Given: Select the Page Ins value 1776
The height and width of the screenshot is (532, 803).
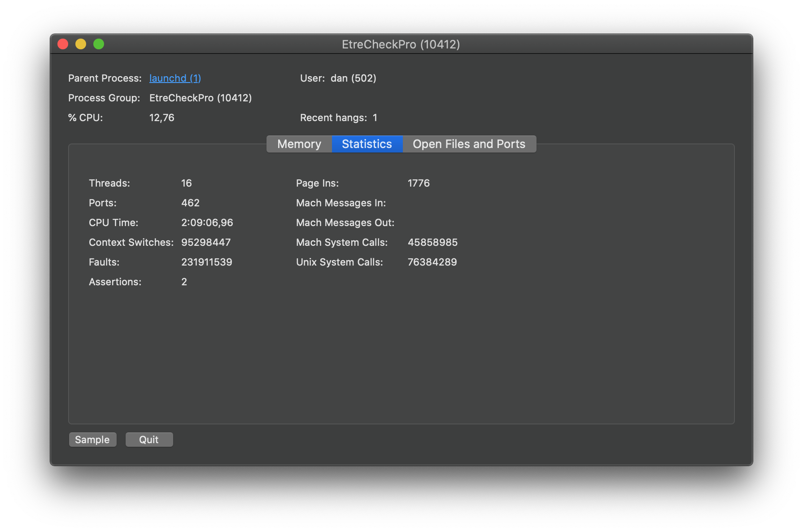Looking at the screenshot, I should (419, 183).
